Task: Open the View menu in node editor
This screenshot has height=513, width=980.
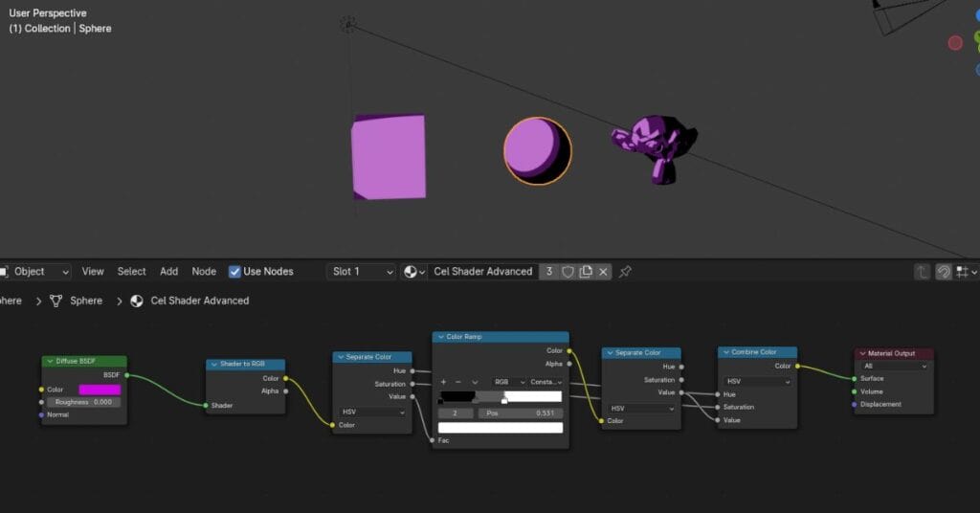Action: coord(93,272)
